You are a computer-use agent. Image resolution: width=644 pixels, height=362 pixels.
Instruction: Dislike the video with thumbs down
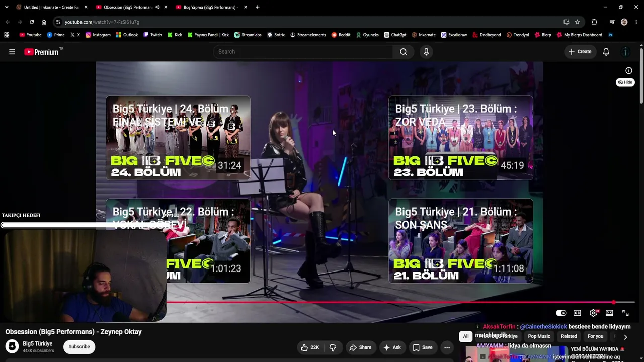click(333, 347)
